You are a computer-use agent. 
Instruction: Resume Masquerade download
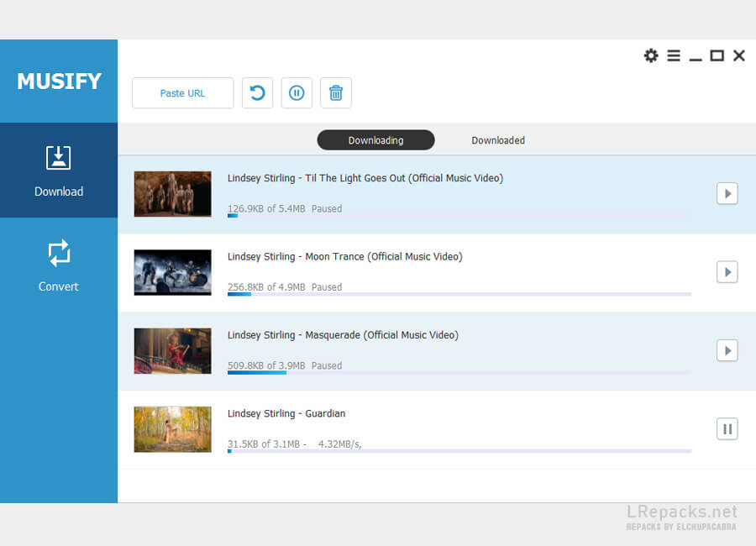(x=727, y=350)
